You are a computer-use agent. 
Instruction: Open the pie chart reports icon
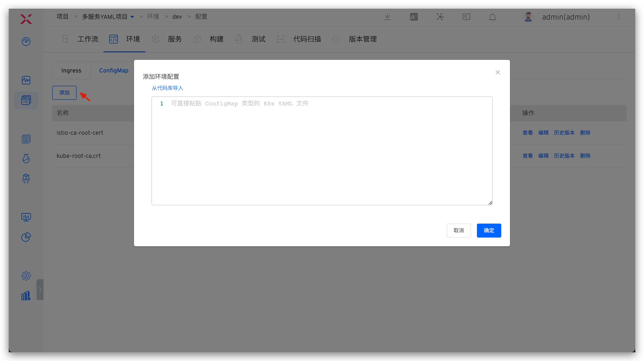click(x=26, y=237)
